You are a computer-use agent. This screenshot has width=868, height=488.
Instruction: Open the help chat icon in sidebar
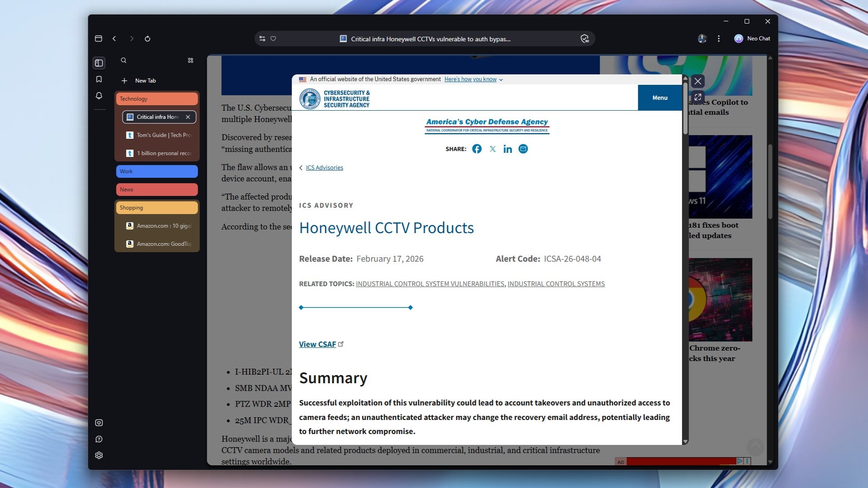click(x=99, y=439)
